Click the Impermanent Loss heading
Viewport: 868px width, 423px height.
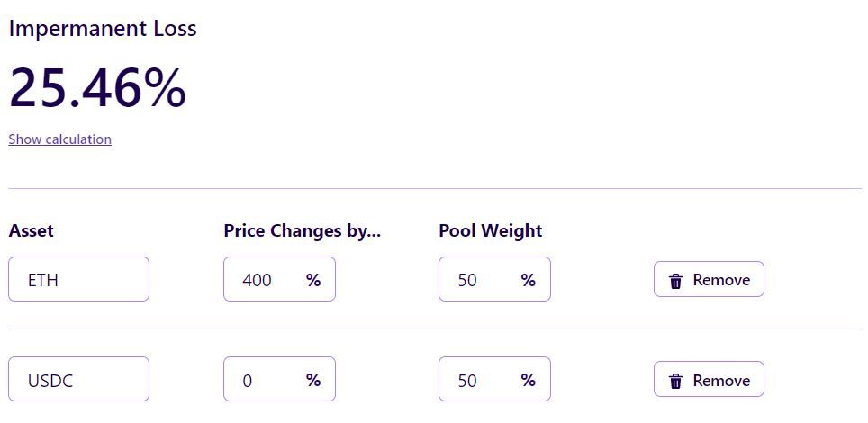[102, 29]
